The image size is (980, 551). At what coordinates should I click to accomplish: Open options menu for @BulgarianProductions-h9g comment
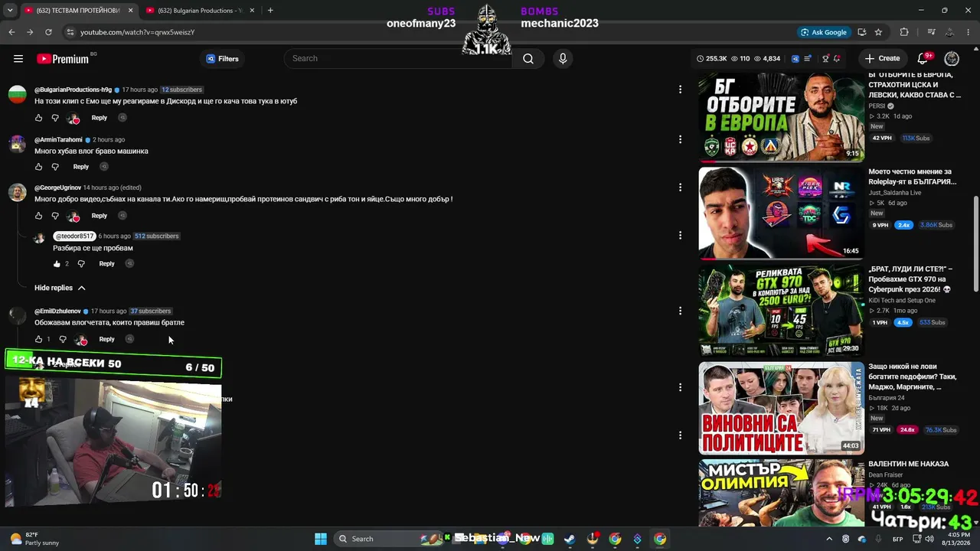point(680,90)
